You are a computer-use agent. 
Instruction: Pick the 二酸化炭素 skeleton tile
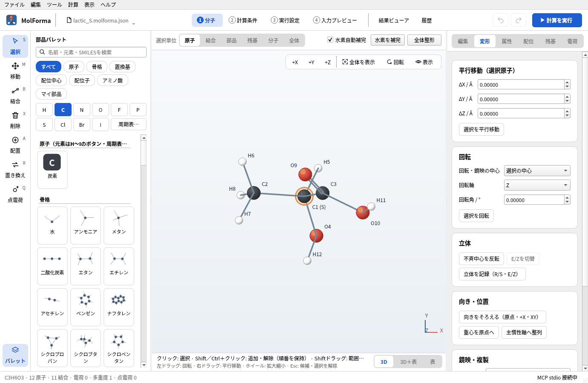[52, 266]
